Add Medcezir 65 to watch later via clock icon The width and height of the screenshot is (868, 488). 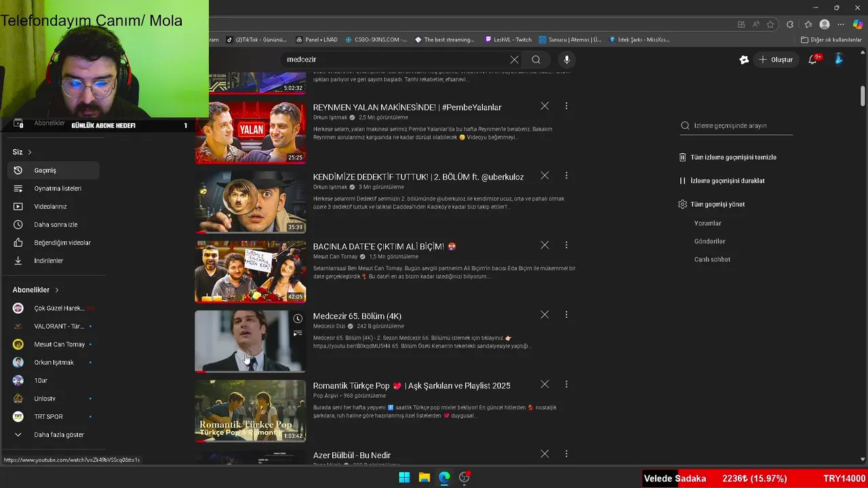(298, 319)
